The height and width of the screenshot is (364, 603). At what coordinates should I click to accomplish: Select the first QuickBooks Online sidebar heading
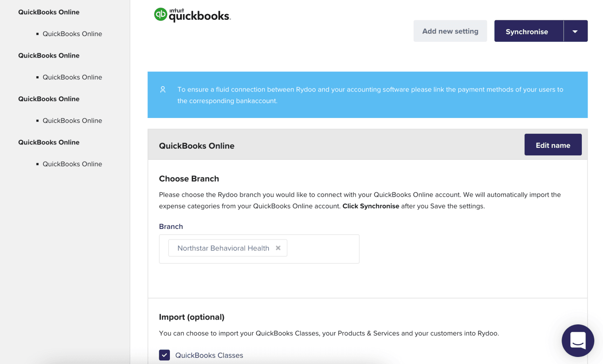click(x=49, y=12)
